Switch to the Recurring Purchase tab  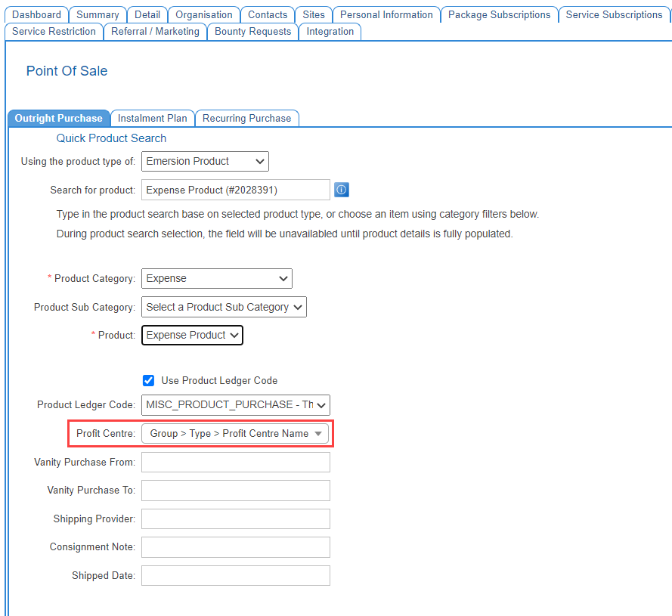[246, 118]
